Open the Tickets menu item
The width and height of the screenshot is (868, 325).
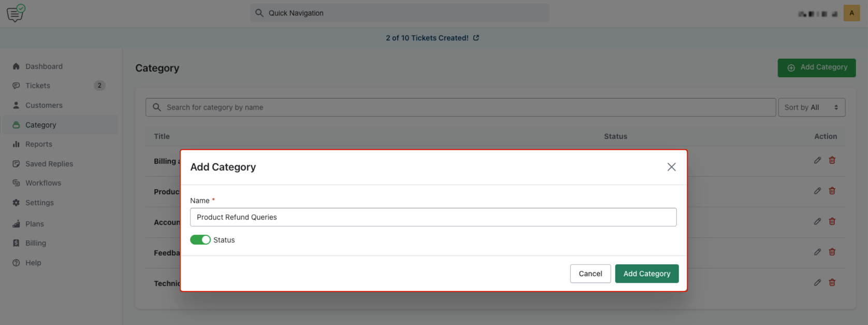(x=38, y=86)
